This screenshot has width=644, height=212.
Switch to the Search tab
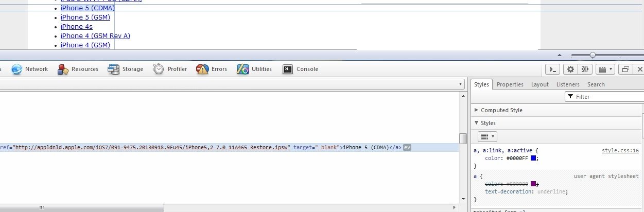click(596, 84)
